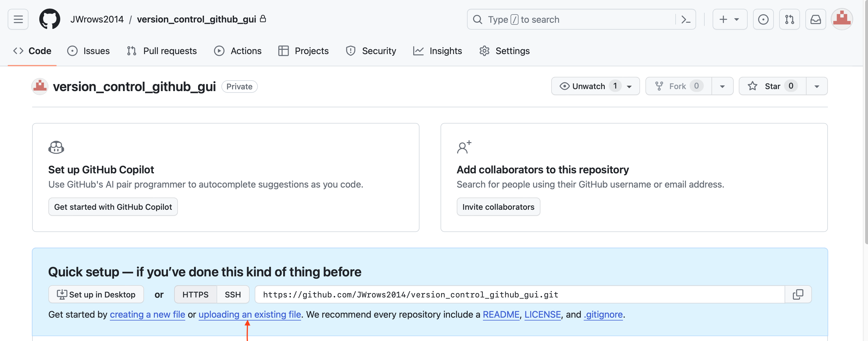Open the Settings tab
Screen dimensions: 868x341
click(x=504, y=51)
